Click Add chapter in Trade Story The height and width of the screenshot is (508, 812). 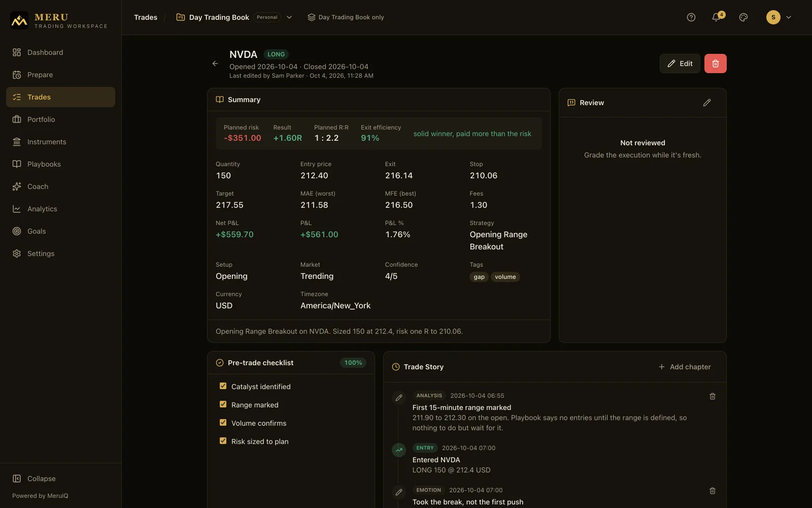[x=685, y=367]
